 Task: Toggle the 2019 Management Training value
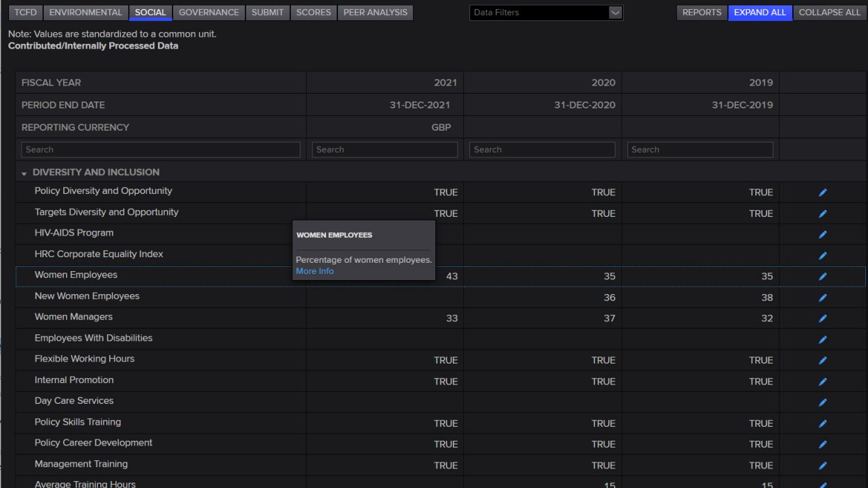coord(761,465)
